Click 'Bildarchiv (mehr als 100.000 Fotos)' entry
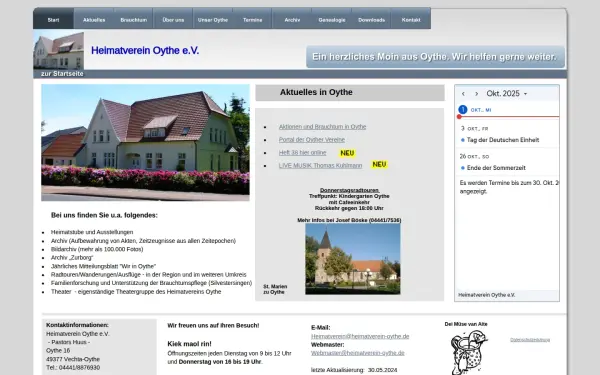600x375 pixels. [x=97, y=249]
